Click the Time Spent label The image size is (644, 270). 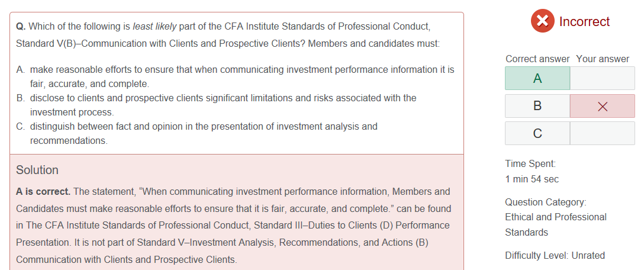click(530, 163)
